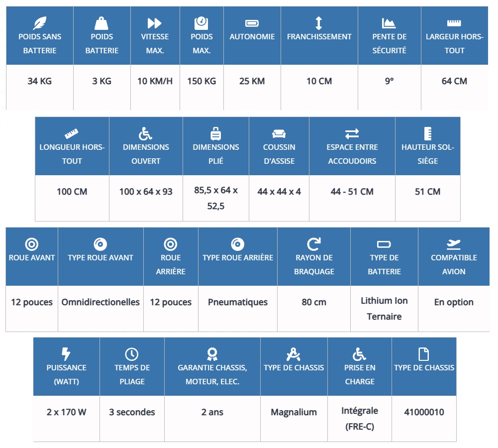Select the battery icon above Autonomie

252,23
